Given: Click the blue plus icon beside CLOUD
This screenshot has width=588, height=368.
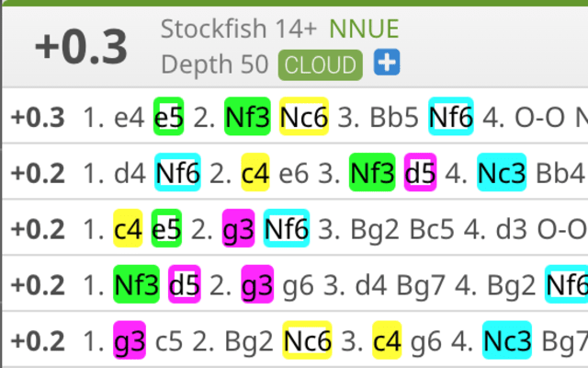Looking at the screenshot, I should [x=388, y=63].
